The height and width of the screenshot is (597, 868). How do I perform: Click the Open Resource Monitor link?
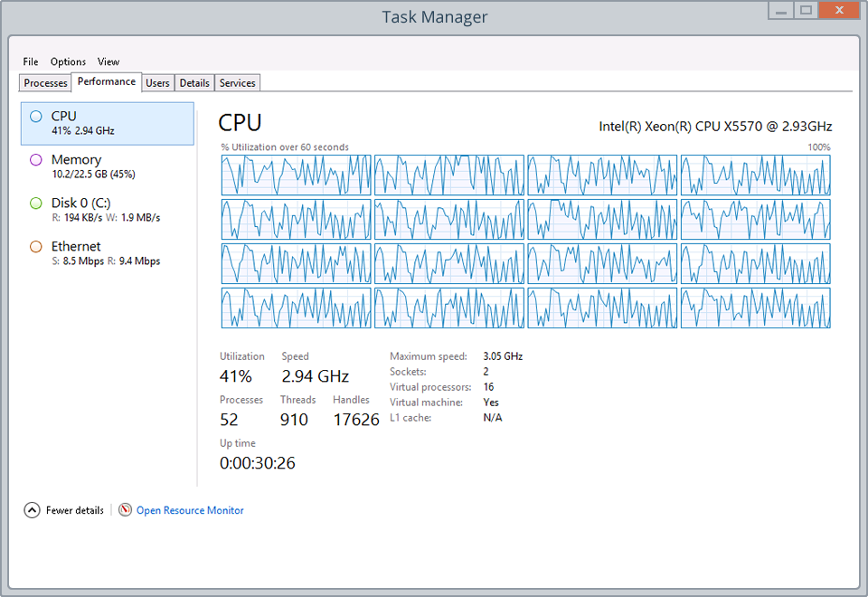[190, 510]
